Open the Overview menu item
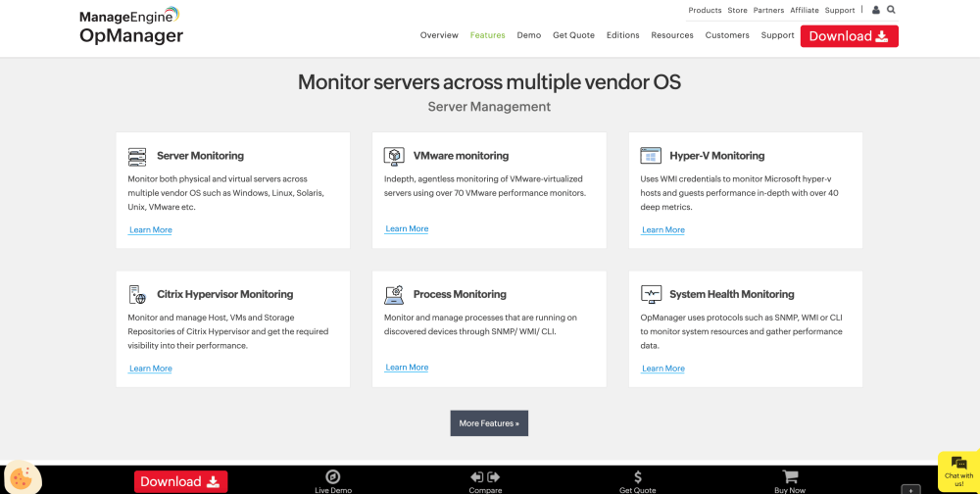Image resolution: width=980 pixels, height=494 pixels. pyautogui.click(x=439, y=35)
